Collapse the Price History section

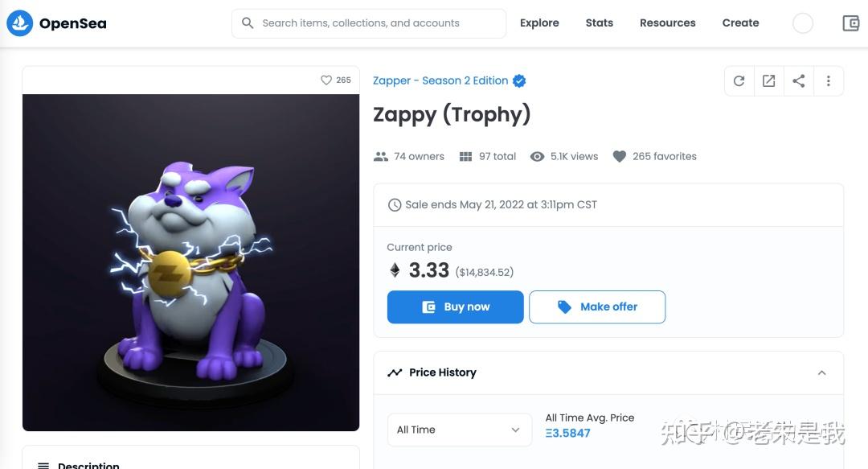tap(821, 372)
